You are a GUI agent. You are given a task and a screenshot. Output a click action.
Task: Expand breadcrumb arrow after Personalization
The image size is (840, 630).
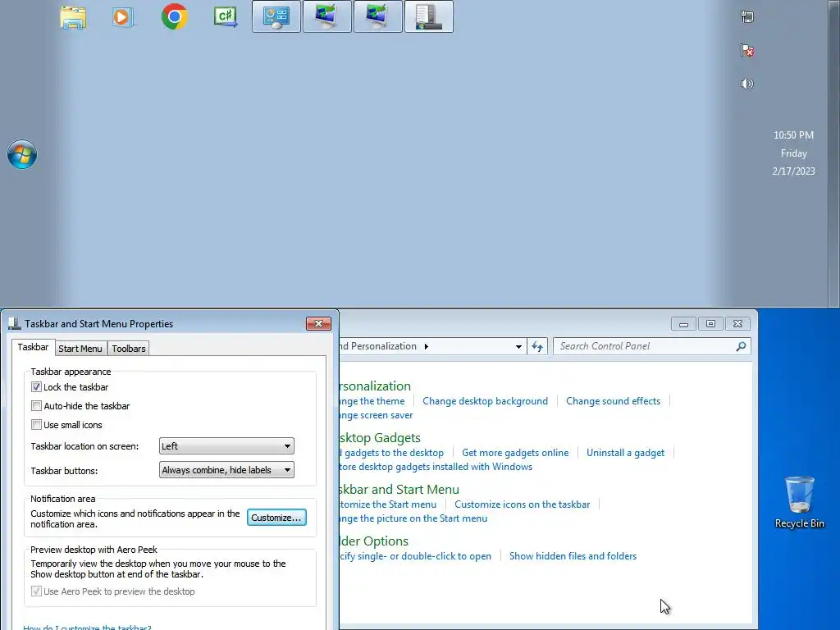coord(427,347)
